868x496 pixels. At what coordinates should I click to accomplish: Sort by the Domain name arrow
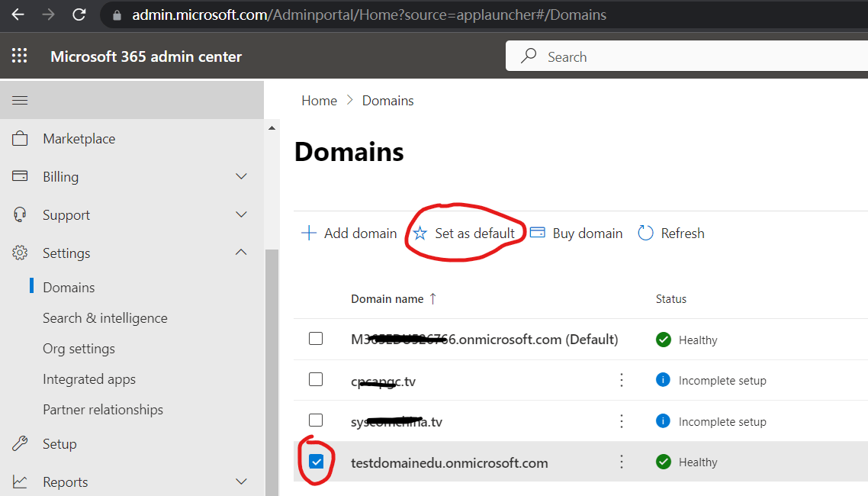(433, 299)
